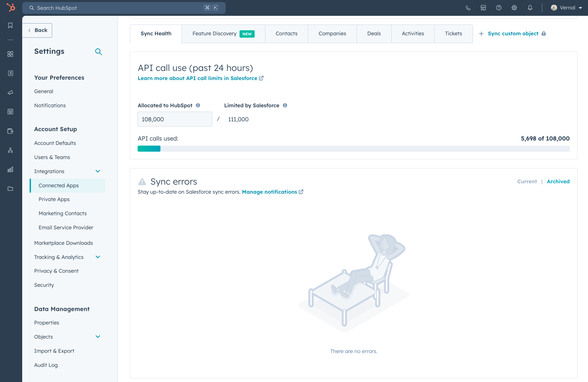Click the NEW badge on Feature Discovery
This screenshot has width=588, height=382.
point(247,34)
